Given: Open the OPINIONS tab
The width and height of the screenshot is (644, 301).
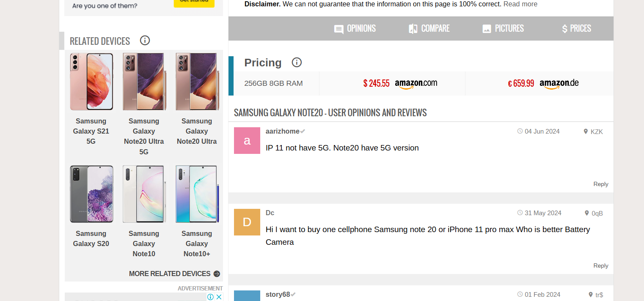Looking at the screenshot, I should [361, 29].
